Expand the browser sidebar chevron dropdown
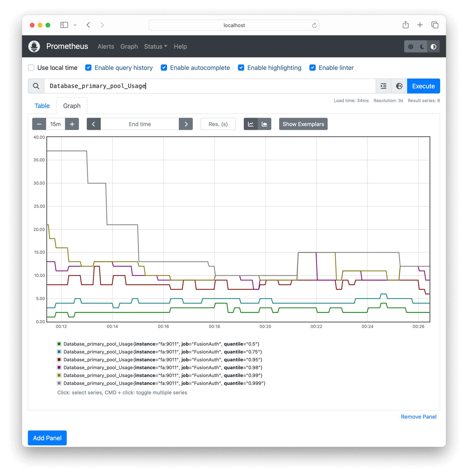 tap(75, 25)
